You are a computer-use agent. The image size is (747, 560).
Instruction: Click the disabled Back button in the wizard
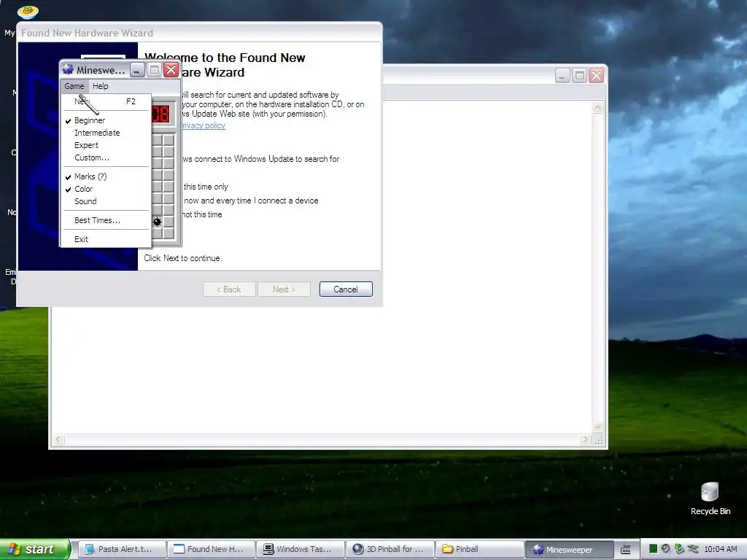[229, 289]
